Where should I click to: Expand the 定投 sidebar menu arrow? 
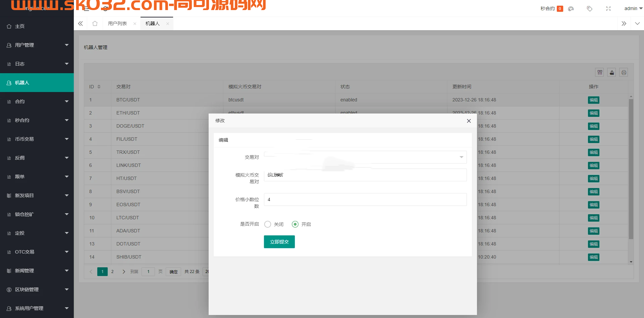pos(66,233)
